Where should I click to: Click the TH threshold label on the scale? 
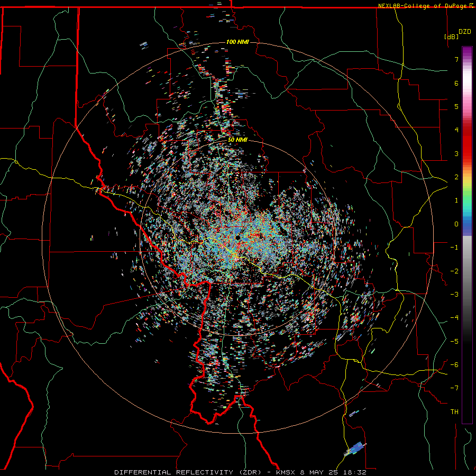454,412
